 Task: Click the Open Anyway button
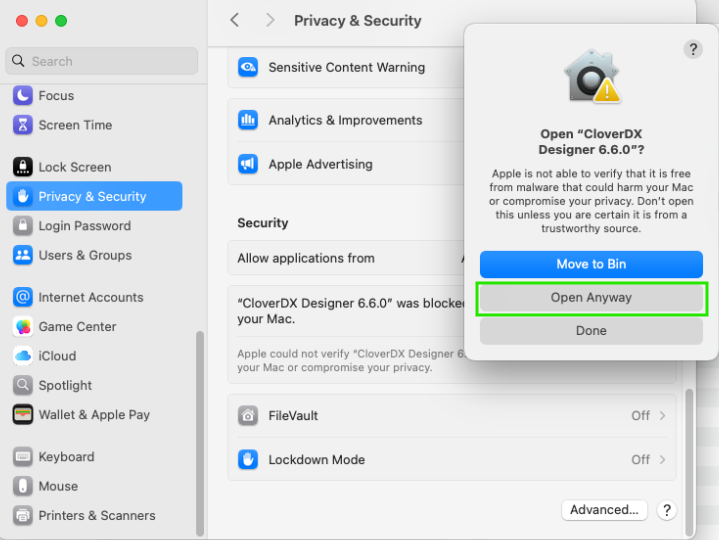click(x=591, y=298)
